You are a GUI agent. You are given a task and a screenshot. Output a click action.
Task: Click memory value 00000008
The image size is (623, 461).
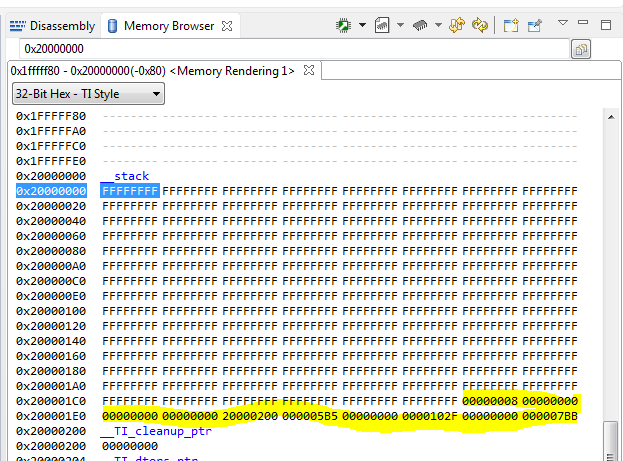(490, 401)
